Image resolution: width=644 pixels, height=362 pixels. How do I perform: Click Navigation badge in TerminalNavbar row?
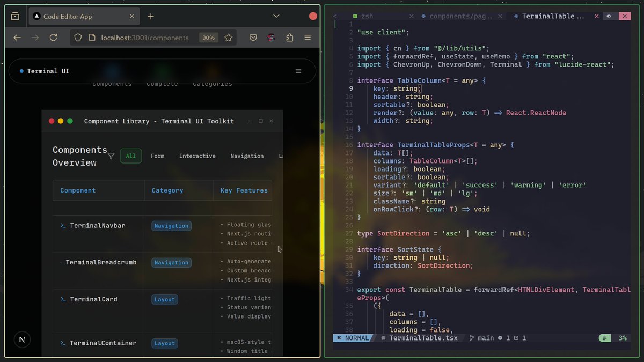[x=172, y=226]
